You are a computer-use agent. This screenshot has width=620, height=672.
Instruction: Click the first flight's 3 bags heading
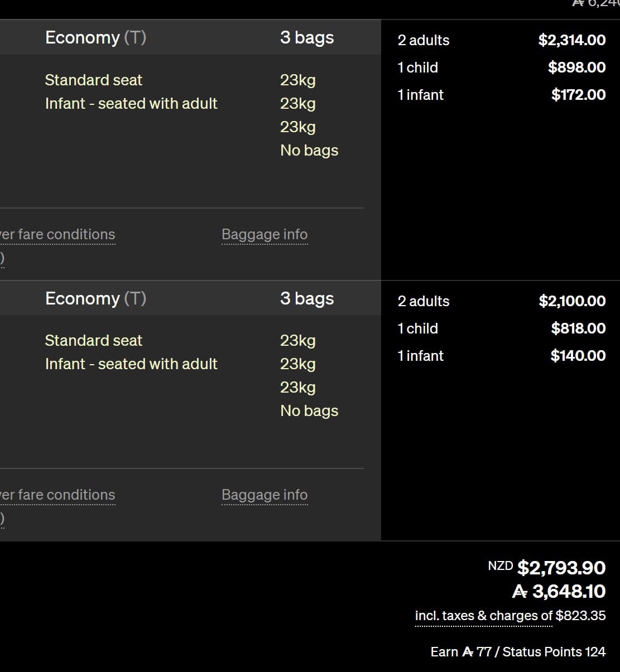pos(307,38)
